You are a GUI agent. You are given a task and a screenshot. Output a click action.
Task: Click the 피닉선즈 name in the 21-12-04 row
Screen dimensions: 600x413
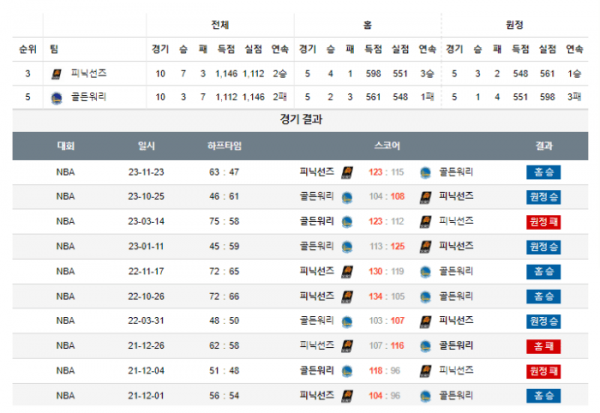[x=456, y=370]
